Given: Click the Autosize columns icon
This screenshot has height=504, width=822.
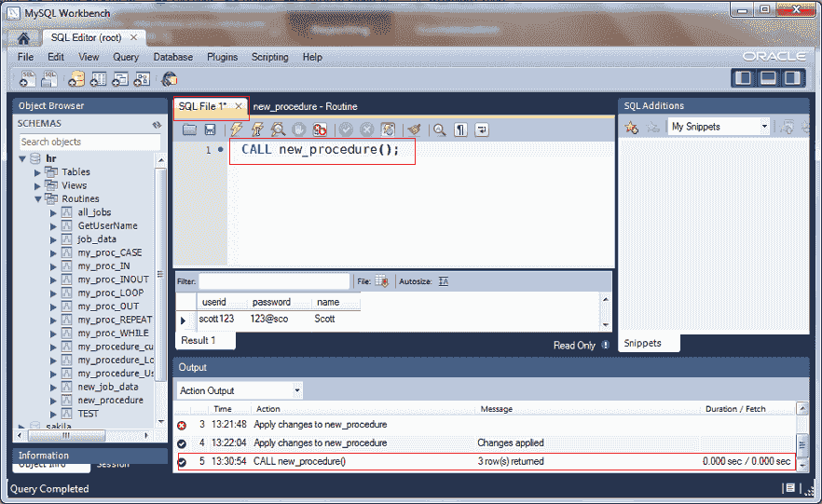Looking at the screenshot, I should (444, 281).
